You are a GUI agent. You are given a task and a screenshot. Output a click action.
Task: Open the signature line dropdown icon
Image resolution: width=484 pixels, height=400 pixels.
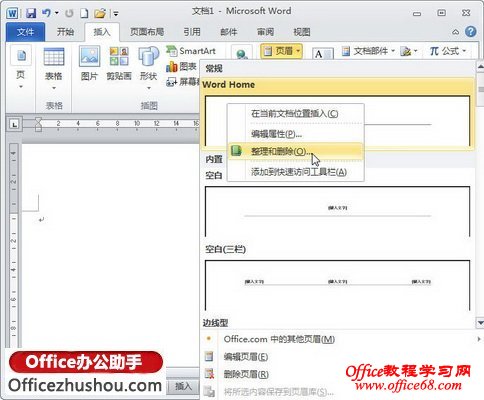click(409, 51)
